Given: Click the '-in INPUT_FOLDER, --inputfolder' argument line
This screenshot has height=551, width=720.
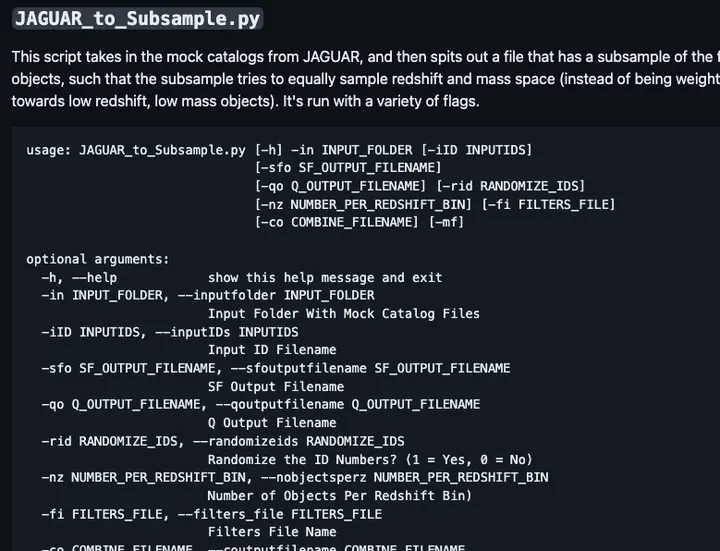Looking at the screenshot, I should 208,295.
